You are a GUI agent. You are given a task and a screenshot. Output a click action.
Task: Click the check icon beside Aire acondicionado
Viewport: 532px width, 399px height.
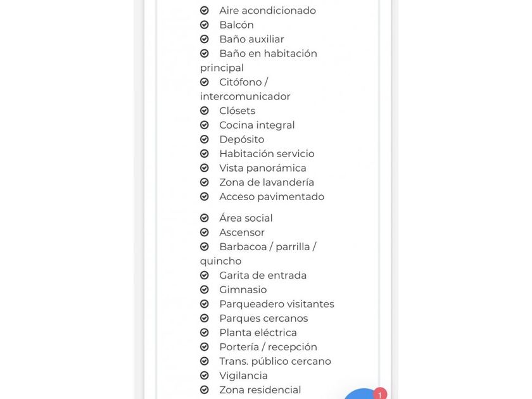point(205,11)
